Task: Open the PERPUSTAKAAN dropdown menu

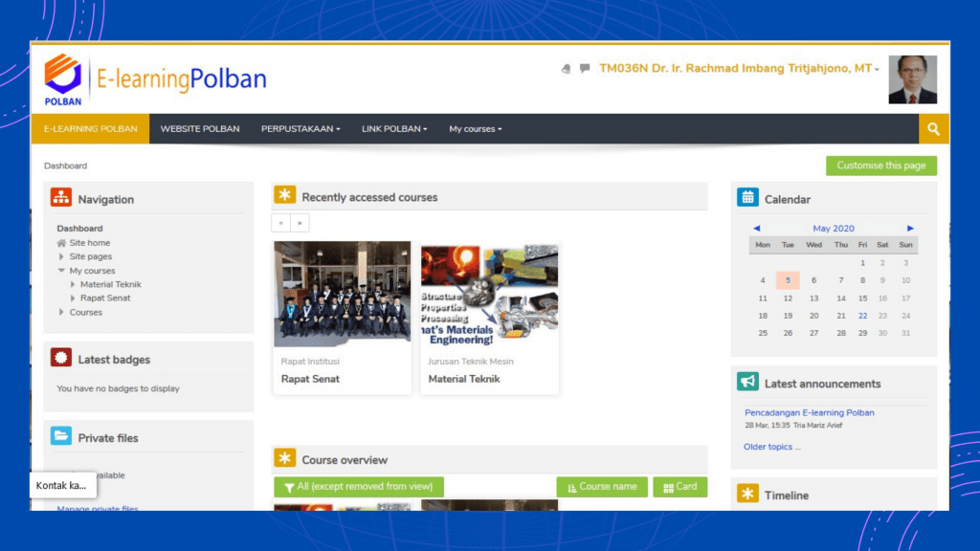Action: click(301, 129)
